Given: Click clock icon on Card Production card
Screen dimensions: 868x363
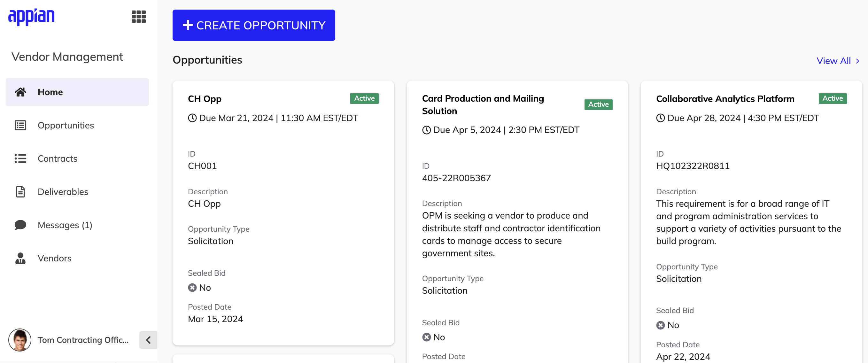Looking at the screenshot, I should click(427, 130).
